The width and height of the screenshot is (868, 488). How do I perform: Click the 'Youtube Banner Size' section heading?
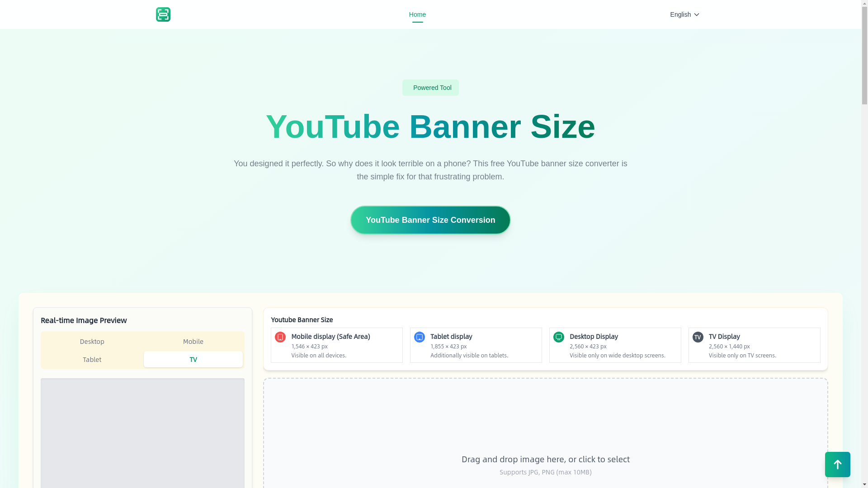(302, 320)
